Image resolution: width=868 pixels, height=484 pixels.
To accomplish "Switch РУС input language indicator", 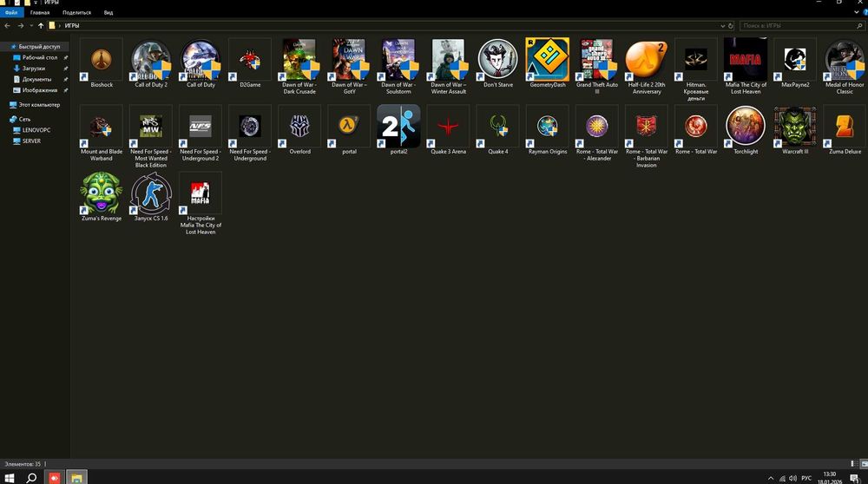I will tap(806, 479).
